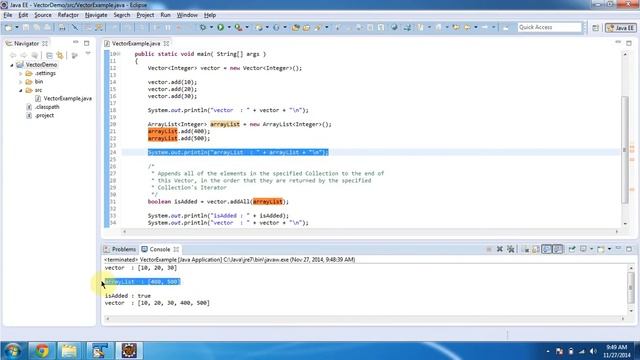Click the Open Perspective icon beside Java EE
The width and height of the screenshot is (640, 360).
(596, 28)
